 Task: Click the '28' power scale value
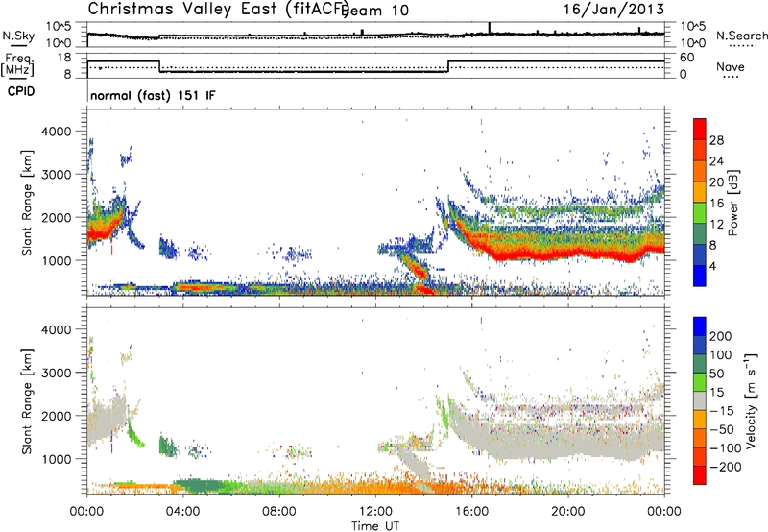tap(716, 140)
